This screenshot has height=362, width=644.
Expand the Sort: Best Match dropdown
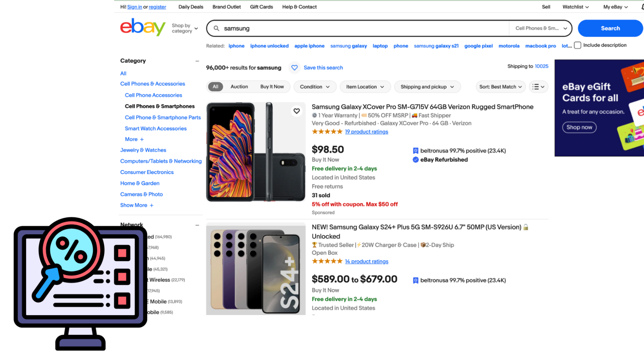[x=500, y=87]
